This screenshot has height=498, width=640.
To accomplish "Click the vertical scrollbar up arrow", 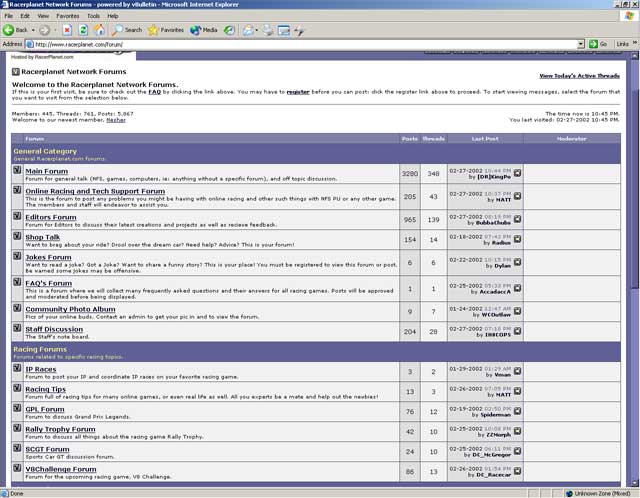I will tap(635, 56).
